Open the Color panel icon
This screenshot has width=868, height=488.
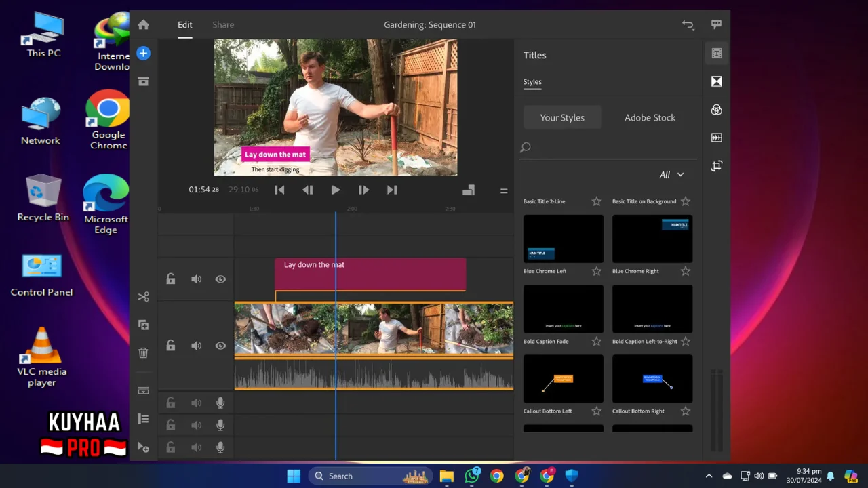716,110
